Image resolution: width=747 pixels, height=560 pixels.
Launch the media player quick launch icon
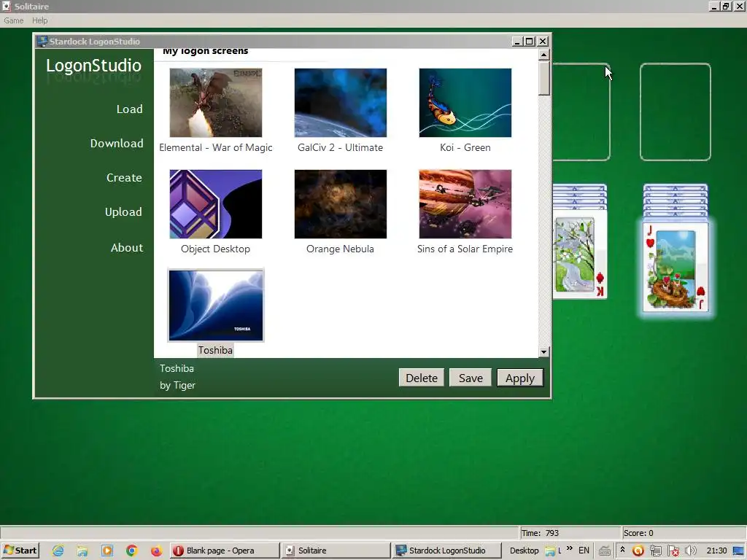[107, 551]
